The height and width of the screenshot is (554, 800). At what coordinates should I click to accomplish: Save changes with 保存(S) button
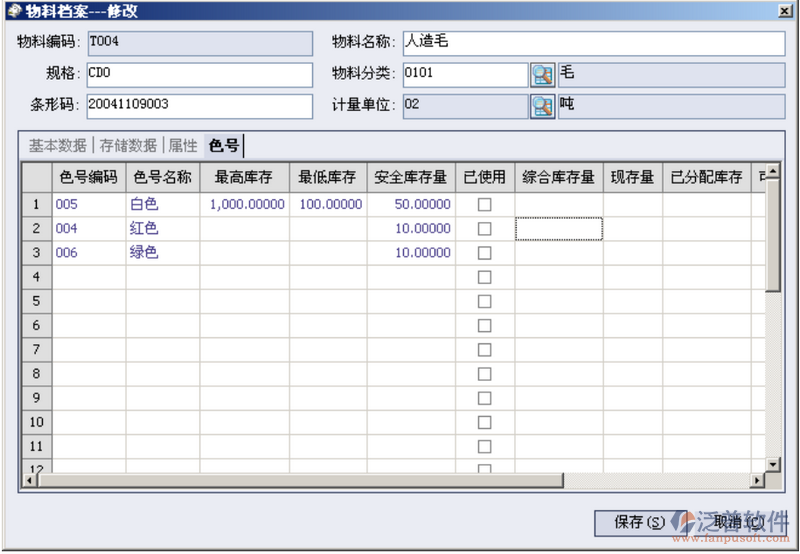click(640, 522)
